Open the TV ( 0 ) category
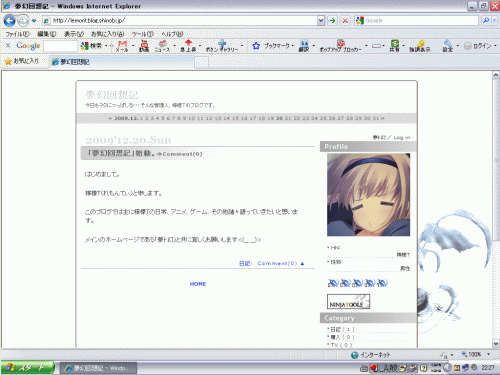This screenshot has width=500, height=375. 341,345
